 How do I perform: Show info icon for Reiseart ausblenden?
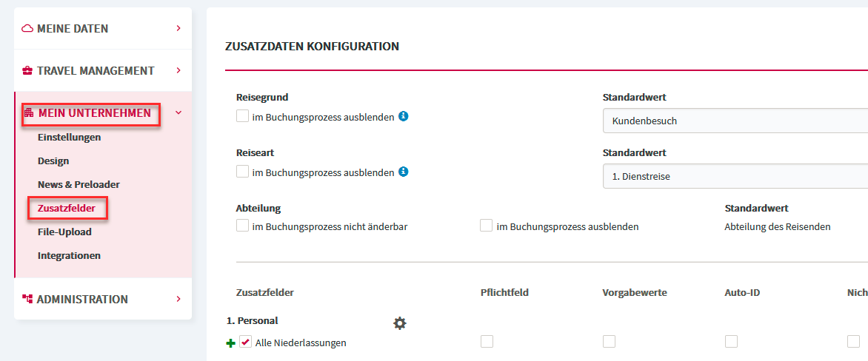404,172
